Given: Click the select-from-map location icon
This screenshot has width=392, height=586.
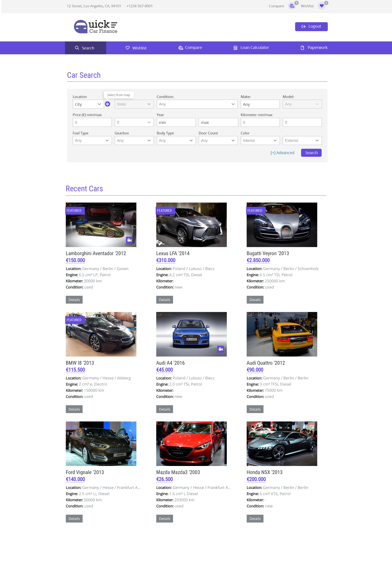Looking at the screenshot, I should (108, 104).
